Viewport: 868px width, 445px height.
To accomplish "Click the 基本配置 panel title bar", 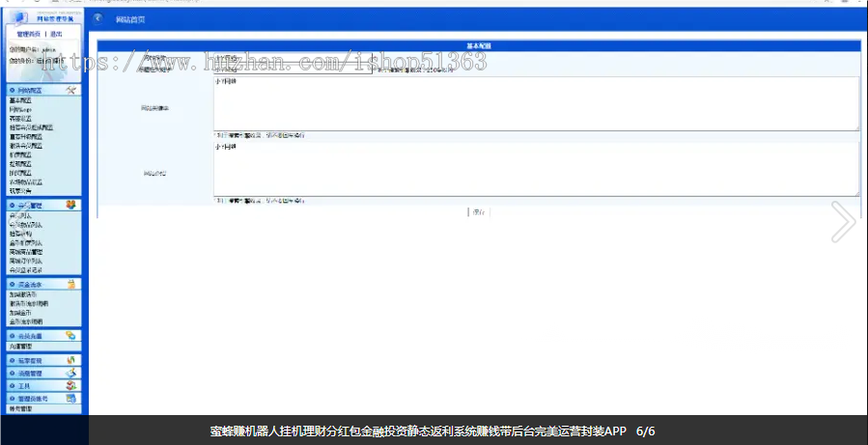I will [x=479, y=46].
